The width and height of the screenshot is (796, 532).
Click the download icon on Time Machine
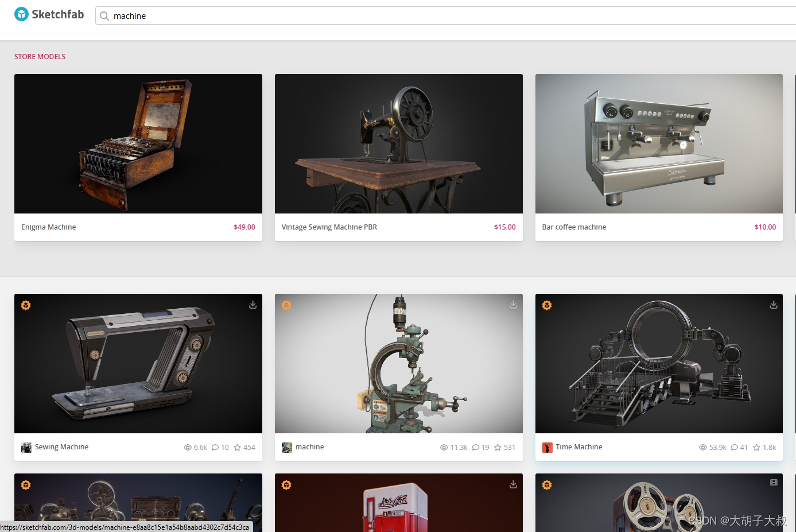[774, 305]
